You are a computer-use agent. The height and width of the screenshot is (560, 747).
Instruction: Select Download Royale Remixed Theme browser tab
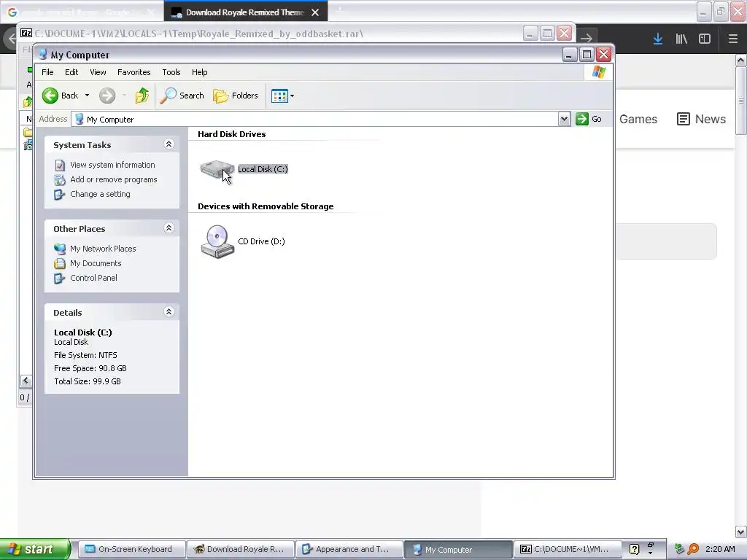point(244,12)
